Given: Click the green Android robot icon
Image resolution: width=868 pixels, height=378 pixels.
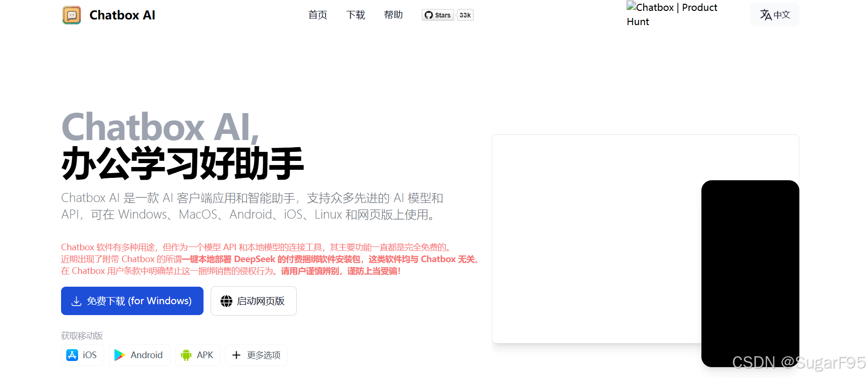Looking at the screenshot, I should [x=186, y=355].
